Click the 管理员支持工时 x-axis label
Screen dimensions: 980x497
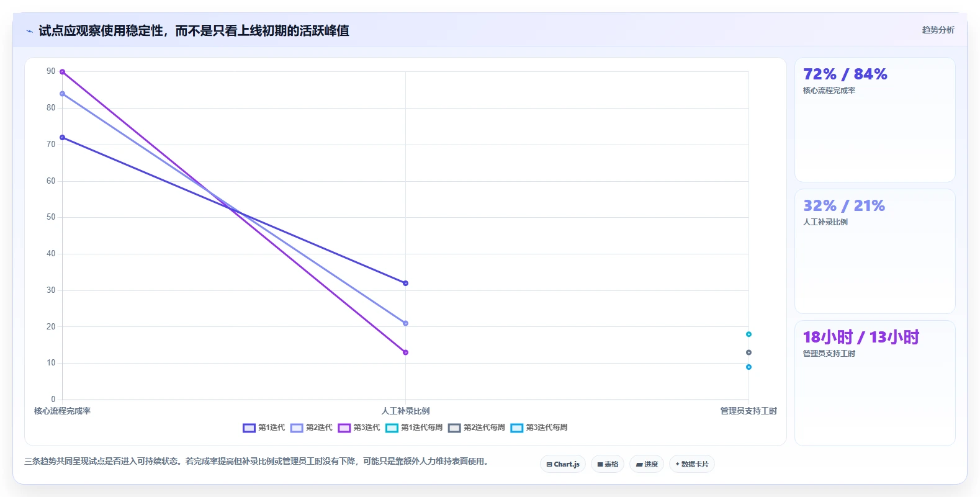[748, 411]
